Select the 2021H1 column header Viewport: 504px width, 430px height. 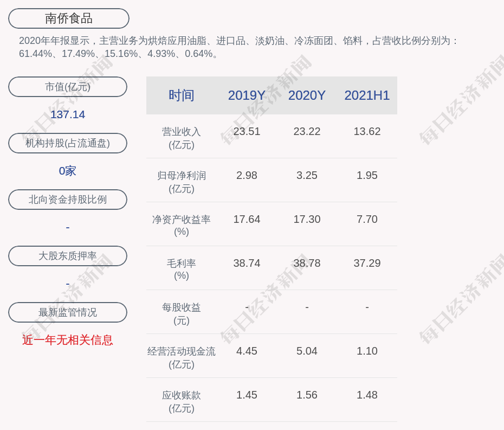pos(367,95)
